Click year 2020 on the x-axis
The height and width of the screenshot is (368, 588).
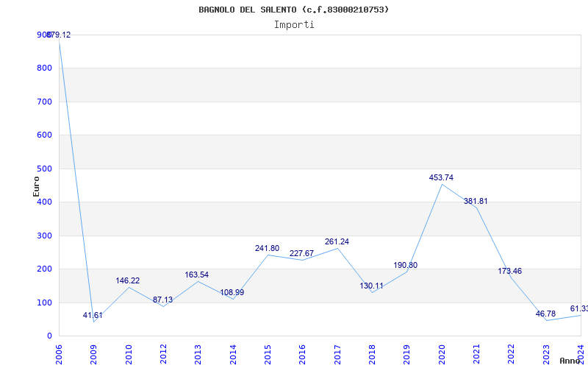(x=442, y=354)
